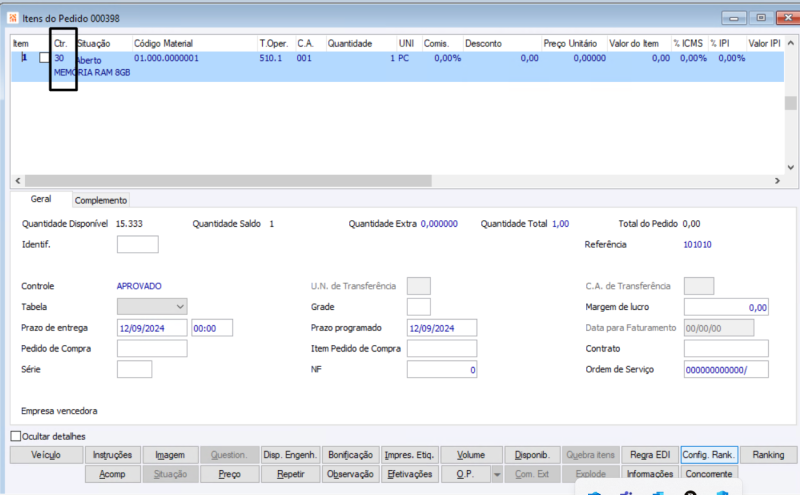
Task: Click the MEMORIA RAM 8GB description
Action: pyautogui.click(x=92, y=72)
